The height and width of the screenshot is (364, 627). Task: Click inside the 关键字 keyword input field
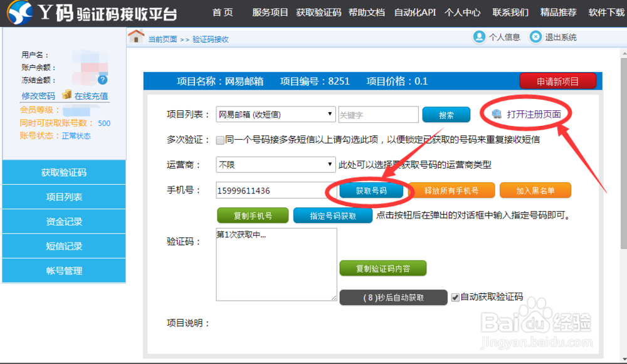[x=378, y=114]
